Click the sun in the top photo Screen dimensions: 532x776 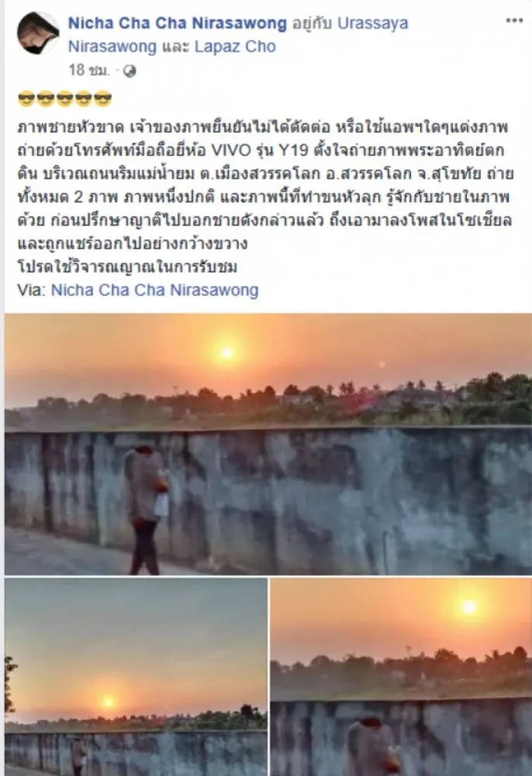coord(227,352)
